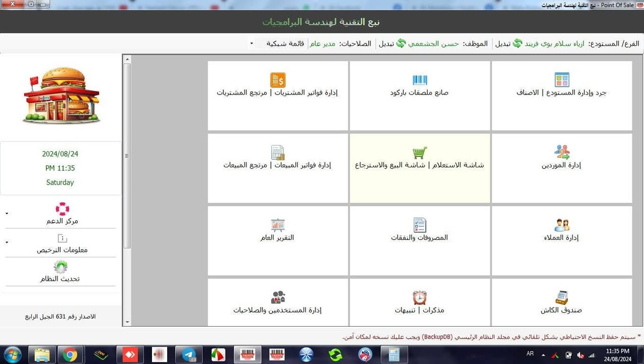
Task: Open File Explorer from the taskbar
Action: 41,355
